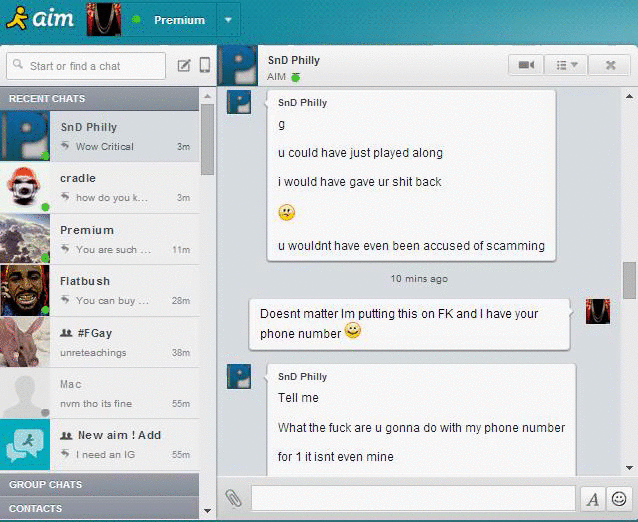Click reply arrow beside You are such
This screenshot has height=522, width=638.
tap(65, 249)
